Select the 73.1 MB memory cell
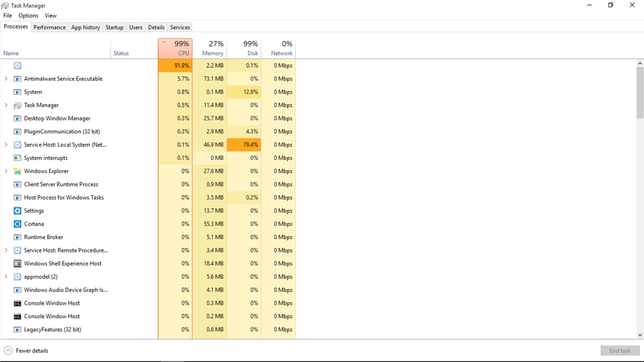This screenshot has height=362, width=644. 209,79
